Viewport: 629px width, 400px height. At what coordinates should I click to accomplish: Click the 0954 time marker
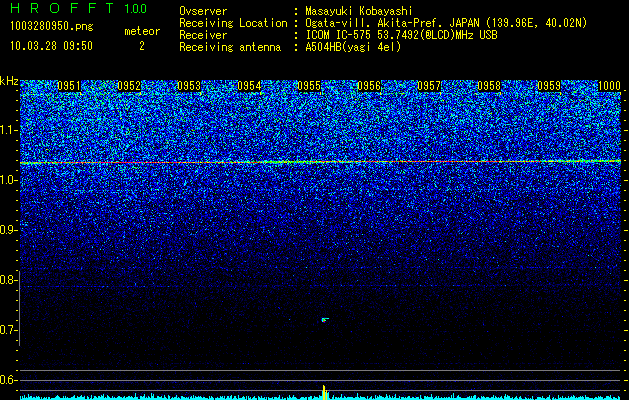click(x=249, y=86)
